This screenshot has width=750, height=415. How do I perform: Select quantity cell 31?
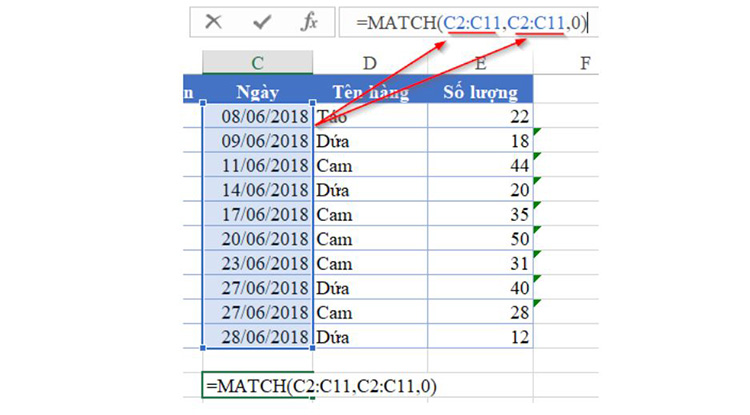tap(480, 263)
